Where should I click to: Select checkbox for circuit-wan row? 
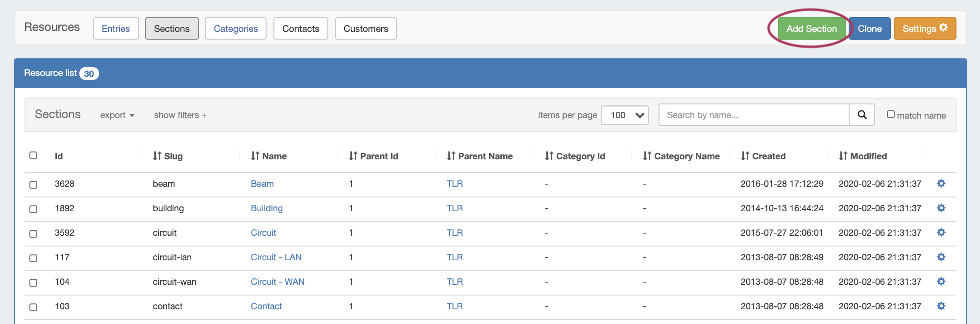pos(33,283)
